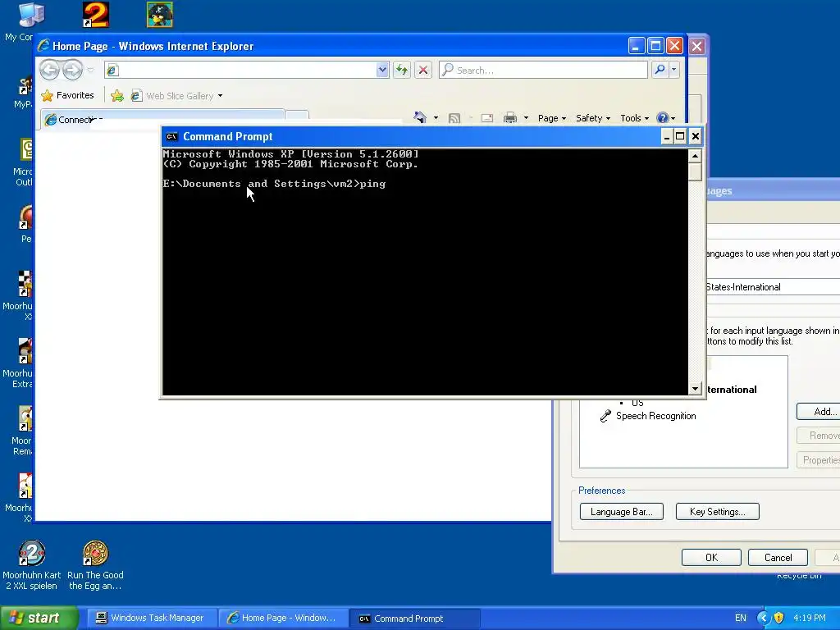Click the Home icon in IE command bar

tap(420, 117)
